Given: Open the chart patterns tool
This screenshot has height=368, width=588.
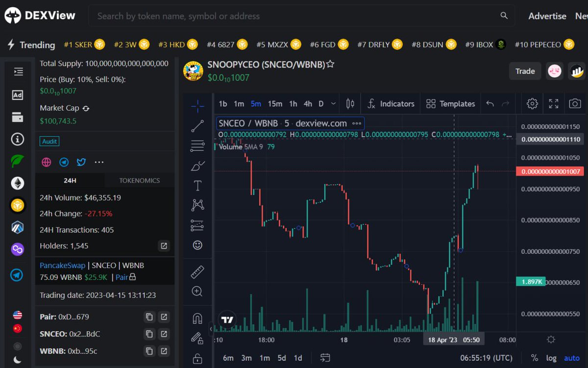Looking at the screenshot, I should point(197,205).
